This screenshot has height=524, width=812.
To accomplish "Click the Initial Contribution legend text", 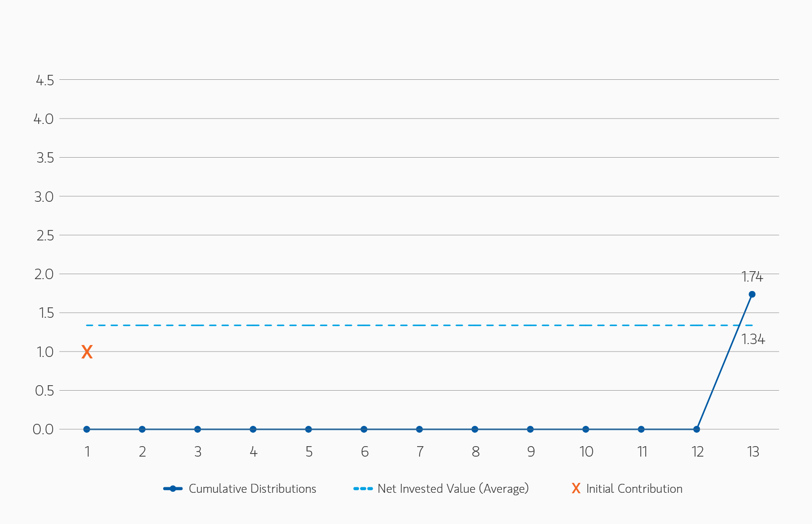I will click(x=634, y=488).
